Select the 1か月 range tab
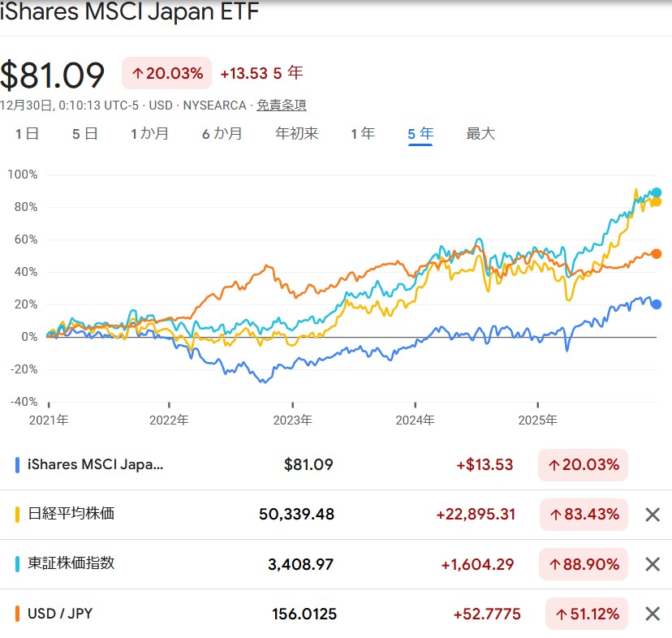 point(150,134)
